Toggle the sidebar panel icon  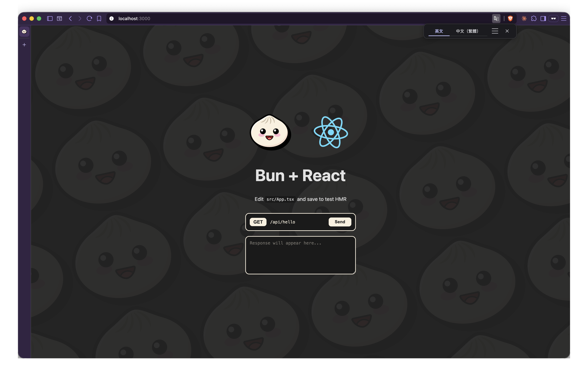(x=50, y=19)
